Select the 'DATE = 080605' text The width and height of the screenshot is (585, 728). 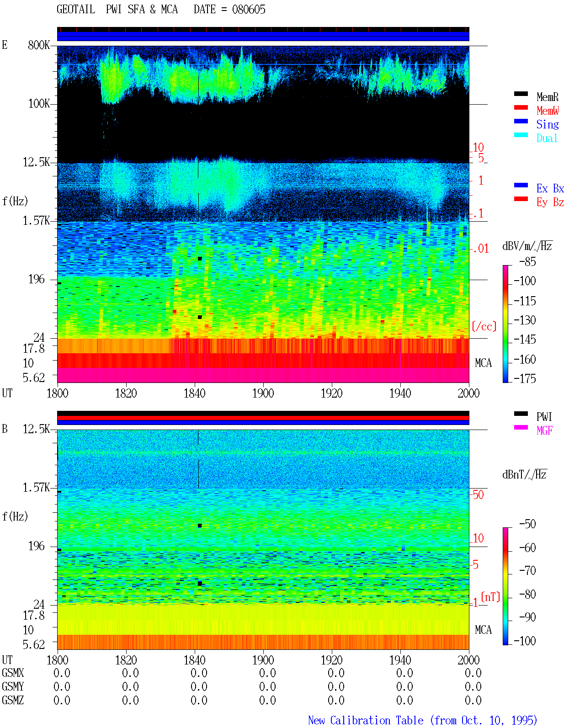tap(229, 10)
